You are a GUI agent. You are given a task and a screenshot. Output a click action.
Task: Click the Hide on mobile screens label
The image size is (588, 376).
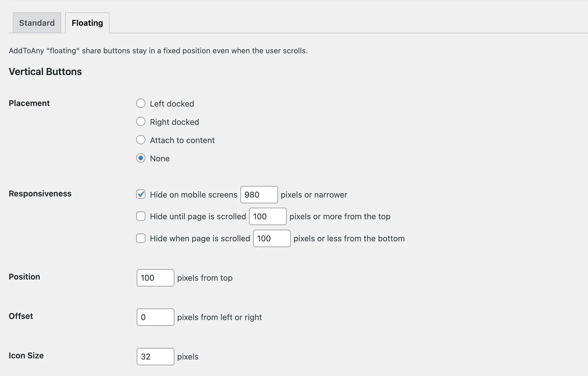coord(193,195)
